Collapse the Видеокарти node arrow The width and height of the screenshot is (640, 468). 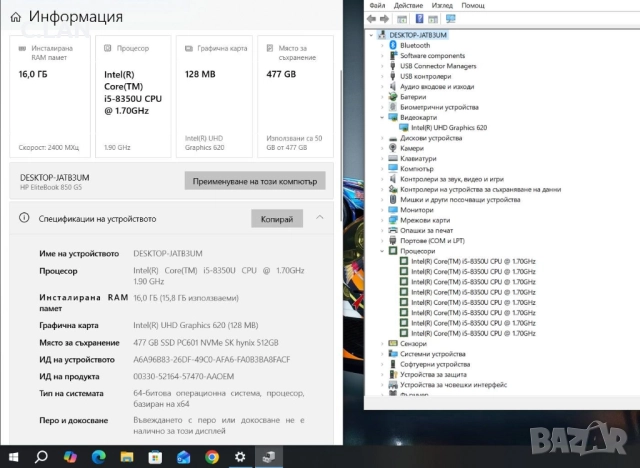click(x=382, y=118)
